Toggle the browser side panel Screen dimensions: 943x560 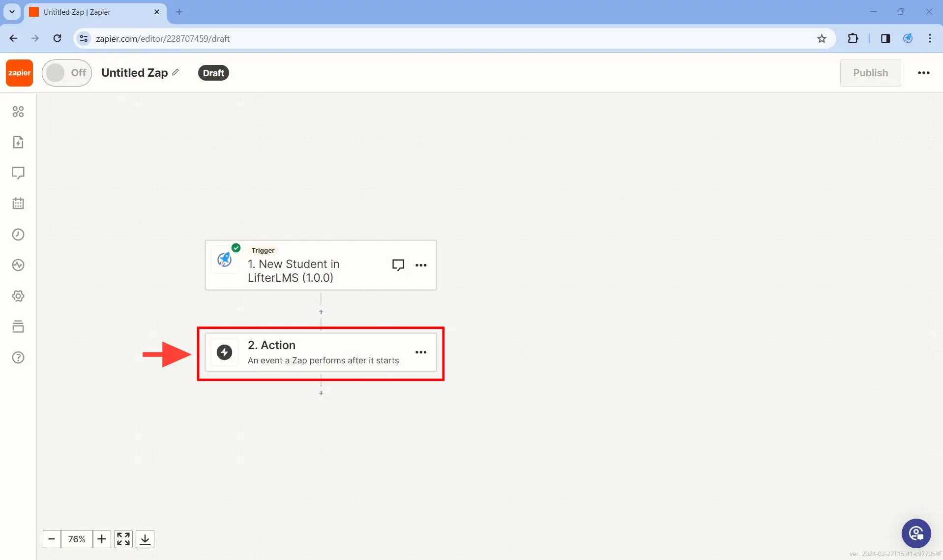point(885,38)
